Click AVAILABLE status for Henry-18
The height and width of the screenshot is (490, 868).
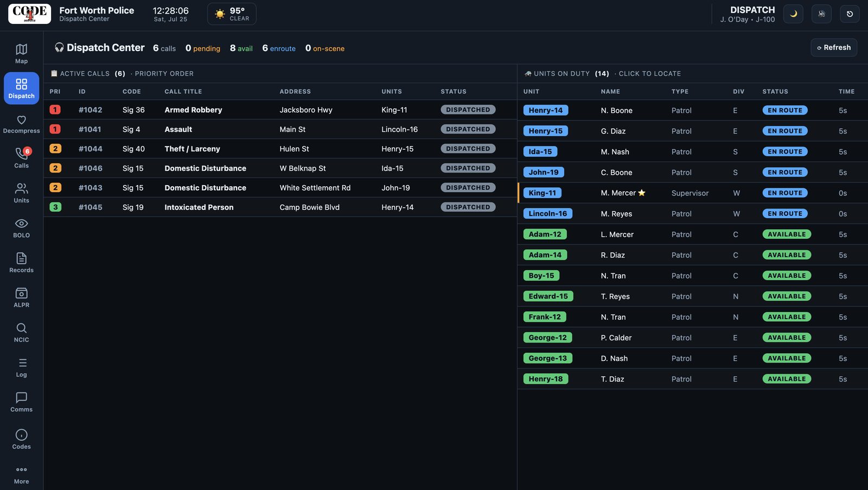tap(787, 378)
